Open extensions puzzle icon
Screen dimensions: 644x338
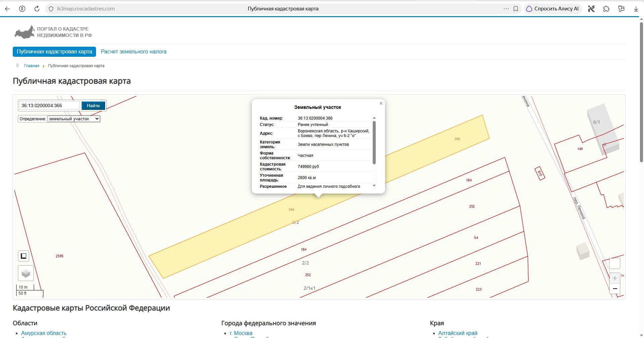(606, 9)
